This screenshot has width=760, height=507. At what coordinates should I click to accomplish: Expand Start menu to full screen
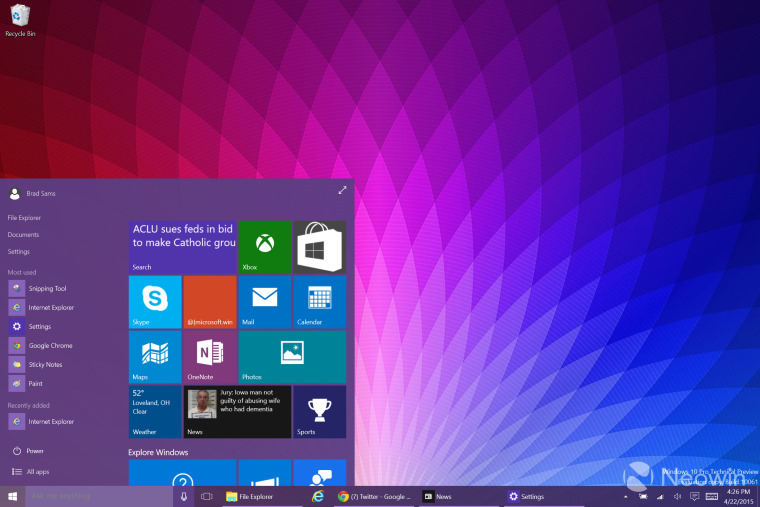(x=342, y=190)
